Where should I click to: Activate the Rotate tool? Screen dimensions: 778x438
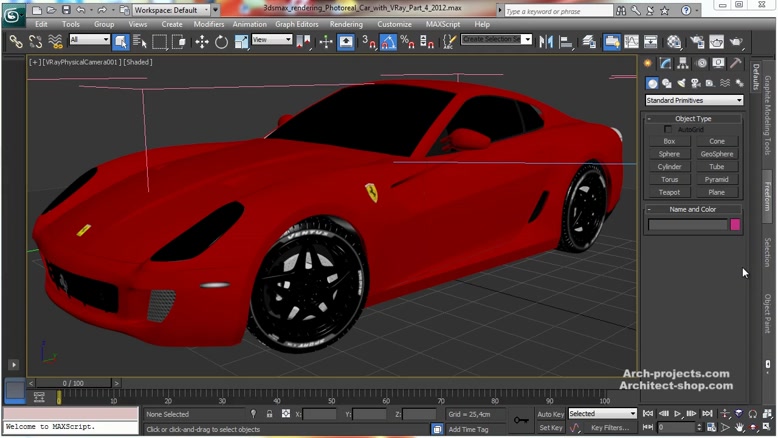221,42
